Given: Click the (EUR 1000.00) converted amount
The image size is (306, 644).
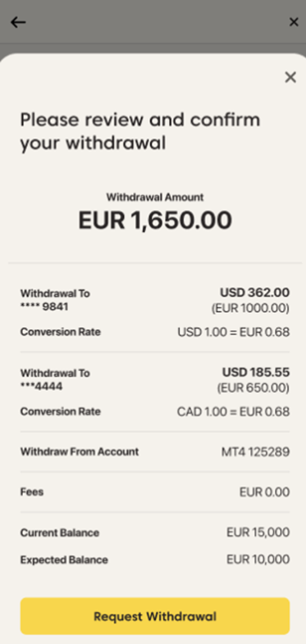Looking at the screenshot, I should coord(250,309).
